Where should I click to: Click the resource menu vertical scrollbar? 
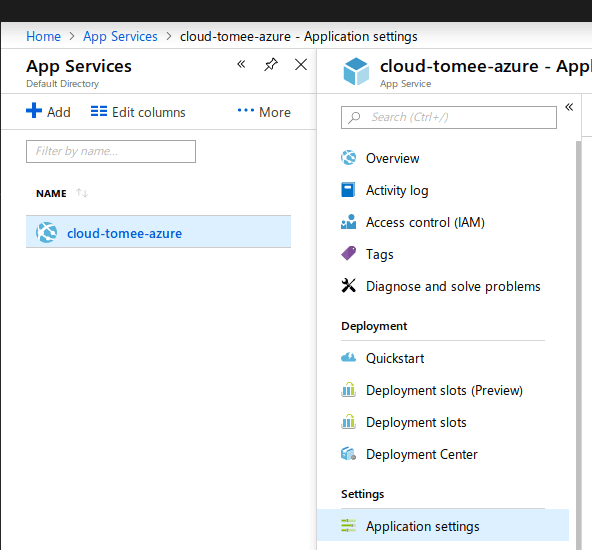point(578,345)
